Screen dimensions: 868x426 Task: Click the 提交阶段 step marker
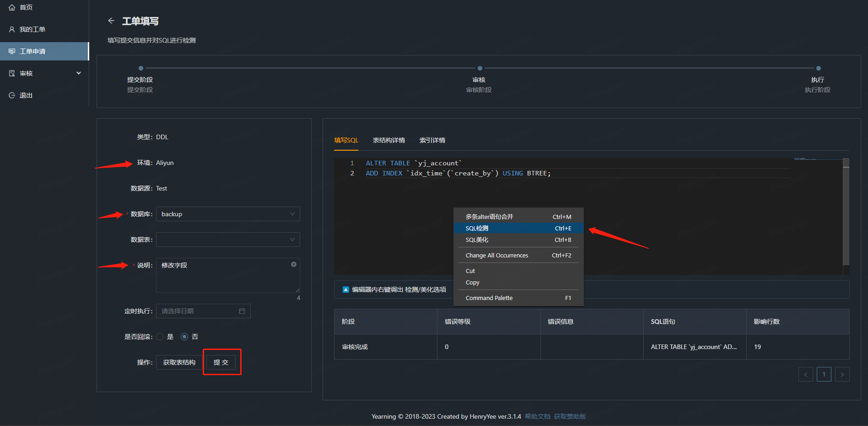click(141, 68)
